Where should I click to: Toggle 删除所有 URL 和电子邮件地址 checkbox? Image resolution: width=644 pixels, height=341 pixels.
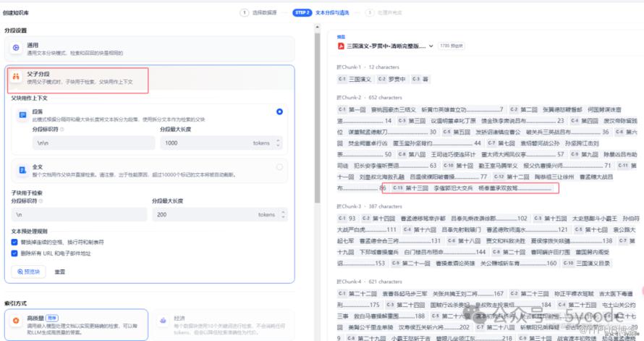[x=14, y=253]
